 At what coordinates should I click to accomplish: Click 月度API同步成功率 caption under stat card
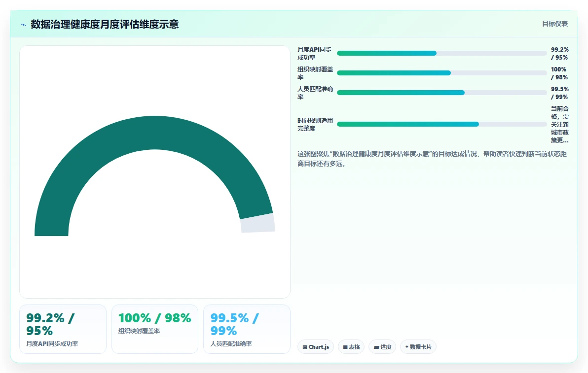(x=52, y=344)
